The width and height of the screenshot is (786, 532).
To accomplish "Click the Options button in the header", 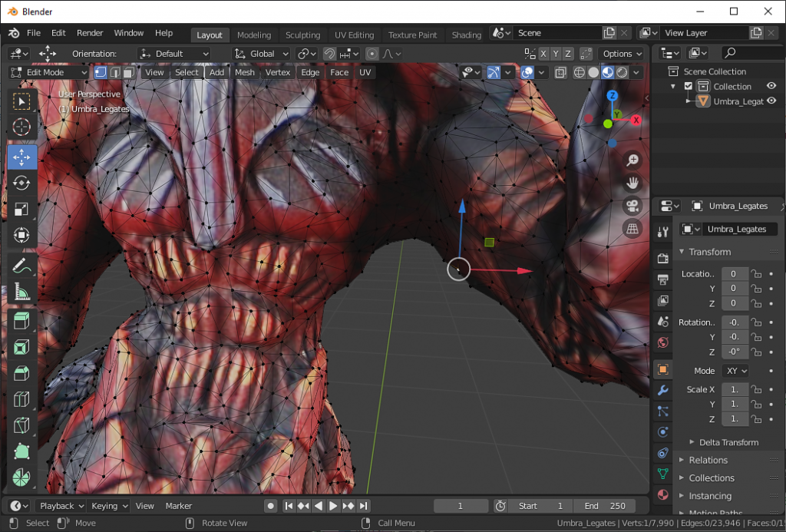I will (x=620, y=54).
